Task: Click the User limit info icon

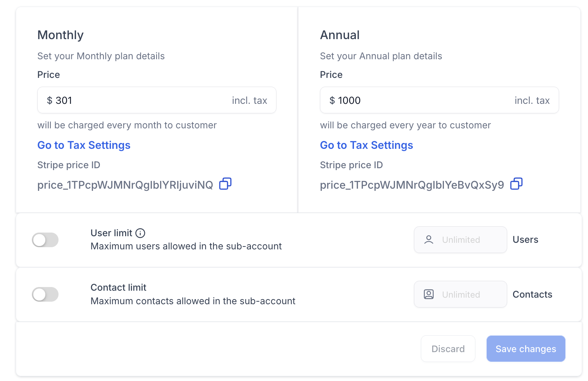Action: [140, 233]
